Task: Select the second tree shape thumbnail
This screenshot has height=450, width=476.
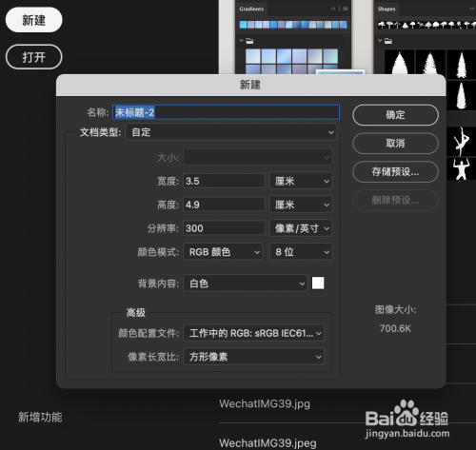Action: [430, 63]
